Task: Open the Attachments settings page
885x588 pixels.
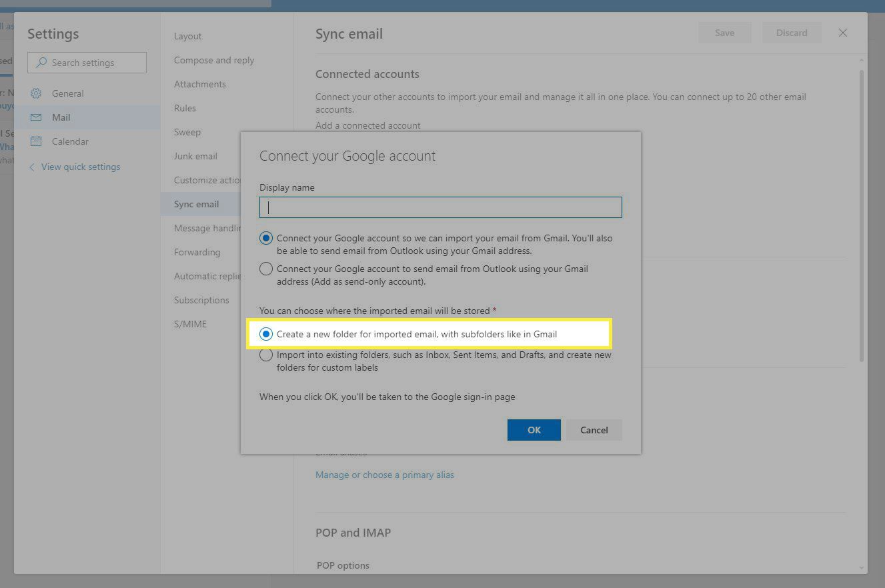Action: (x=200, y=84)
